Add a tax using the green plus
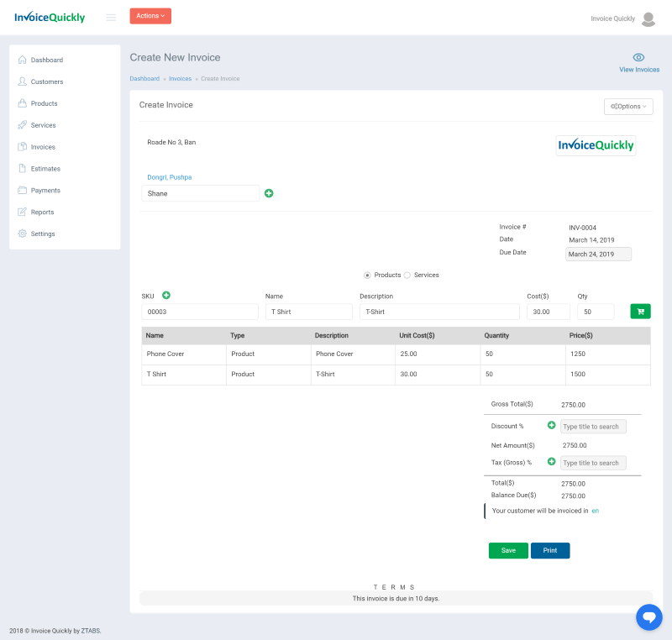 point(551,462)
